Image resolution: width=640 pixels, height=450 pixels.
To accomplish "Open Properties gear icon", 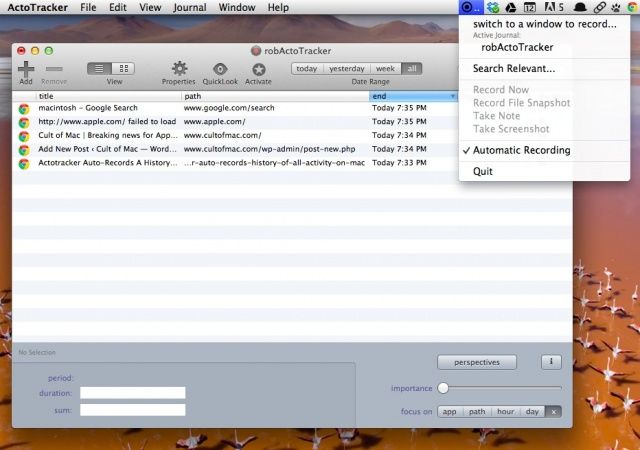I will pos(180,69).
